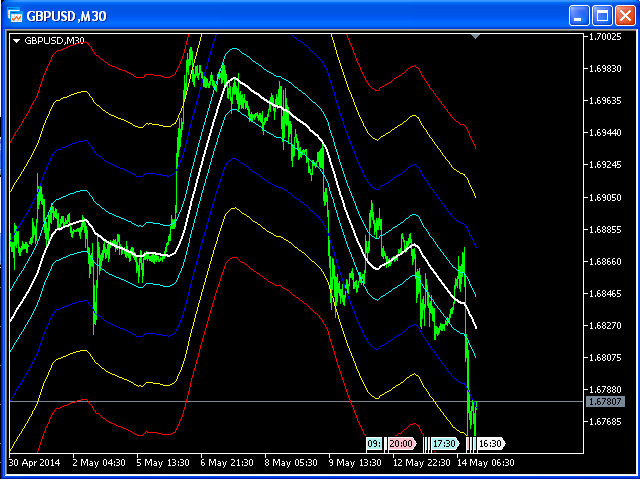Click the 20:00 pink event flag
The image size is (640, 480).
[402, 443]
